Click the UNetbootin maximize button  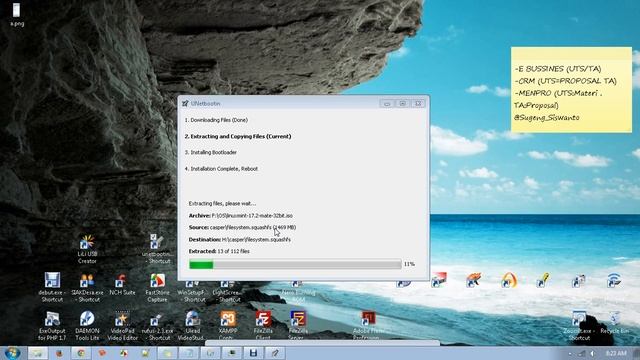click(x=402, y=104)
